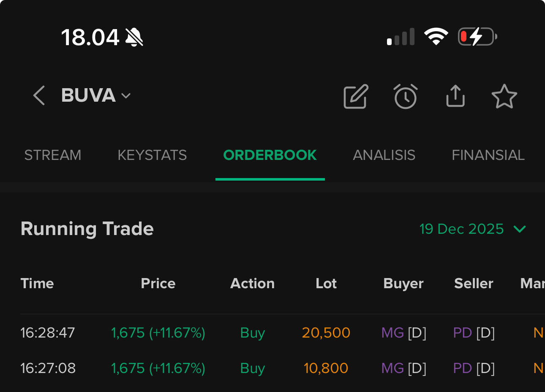Tap seller PD in 16:27:08 trade
Viewport: 545px width, 392px height.
[x=462, y=368]
